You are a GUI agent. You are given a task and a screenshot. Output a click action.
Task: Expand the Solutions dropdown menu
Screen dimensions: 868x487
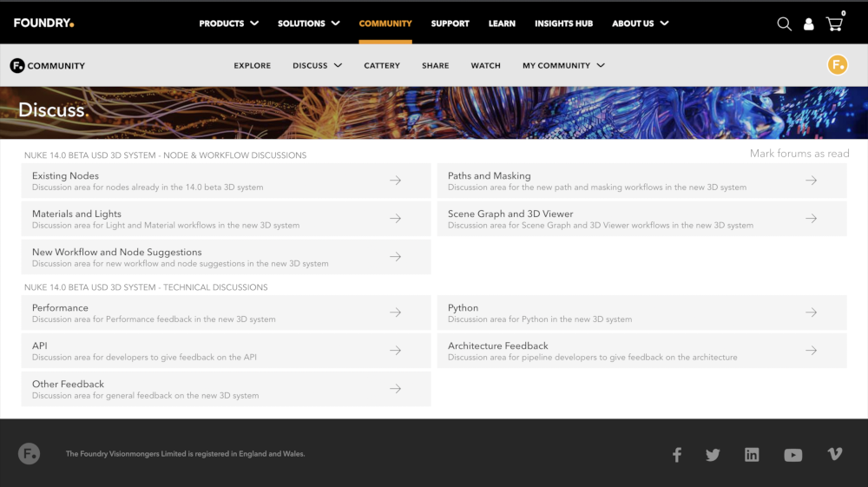tap(308, 23)
